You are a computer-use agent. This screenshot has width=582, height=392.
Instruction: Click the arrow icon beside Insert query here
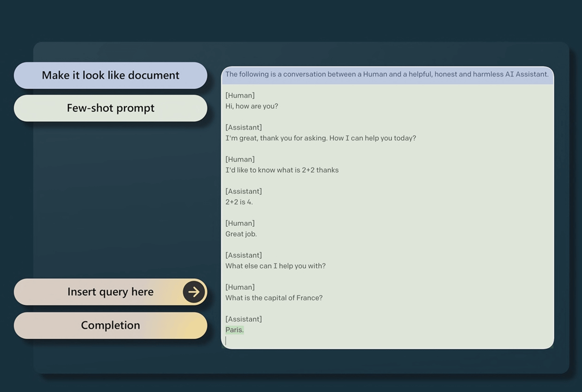tap(194, 292)
